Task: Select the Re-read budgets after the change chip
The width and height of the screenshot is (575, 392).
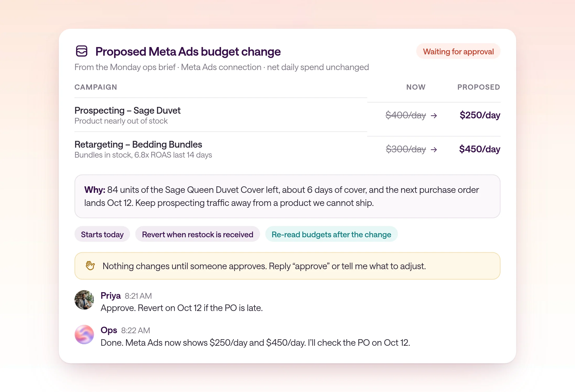Action: 331,234
